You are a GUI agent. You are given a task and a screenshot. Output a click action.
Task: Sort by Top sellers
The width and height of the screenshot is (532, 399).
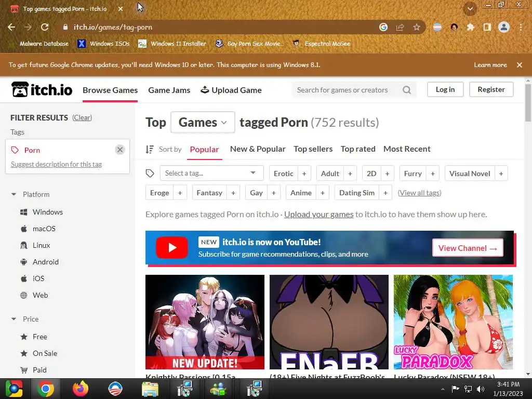click(x=313, y=149)
